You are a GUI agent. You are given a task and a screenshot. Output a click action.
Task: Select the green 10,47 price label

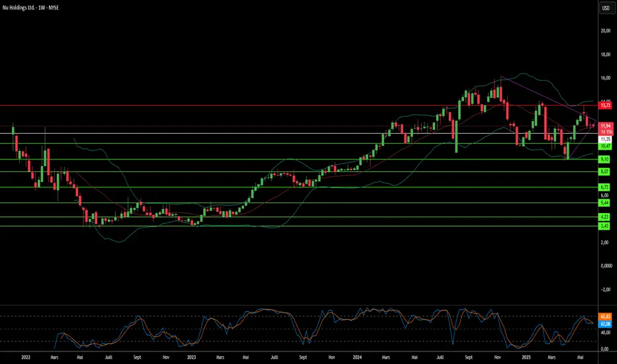tap(605, 146)
